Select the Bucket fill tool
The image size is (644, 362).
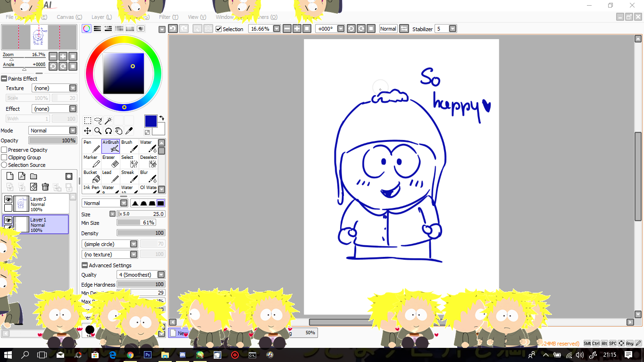click(x=91, y=175)
